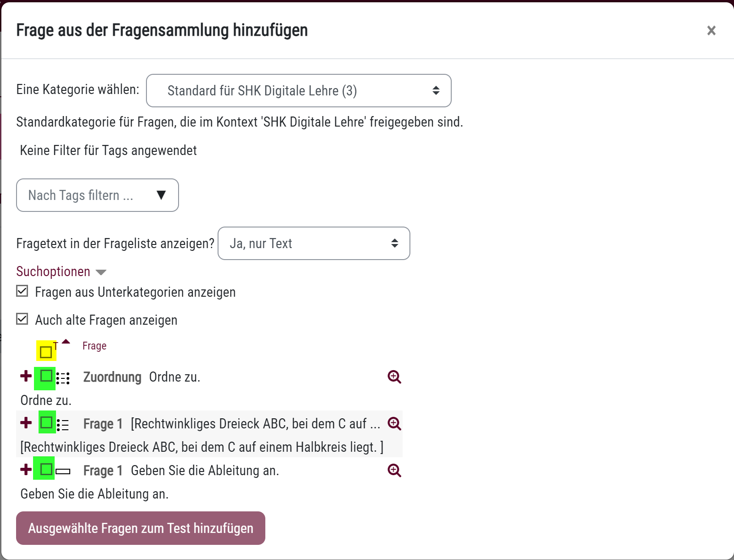Click the short answer type icon

tap(63, 471)
